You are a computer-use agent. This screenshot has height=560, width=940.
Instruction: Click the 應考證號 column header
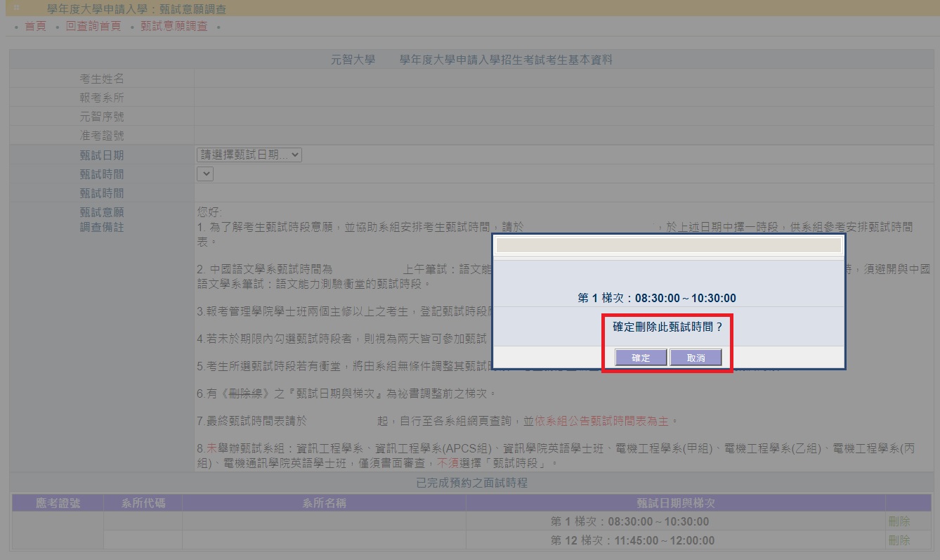pyautogui.click(x=58, y=503)
